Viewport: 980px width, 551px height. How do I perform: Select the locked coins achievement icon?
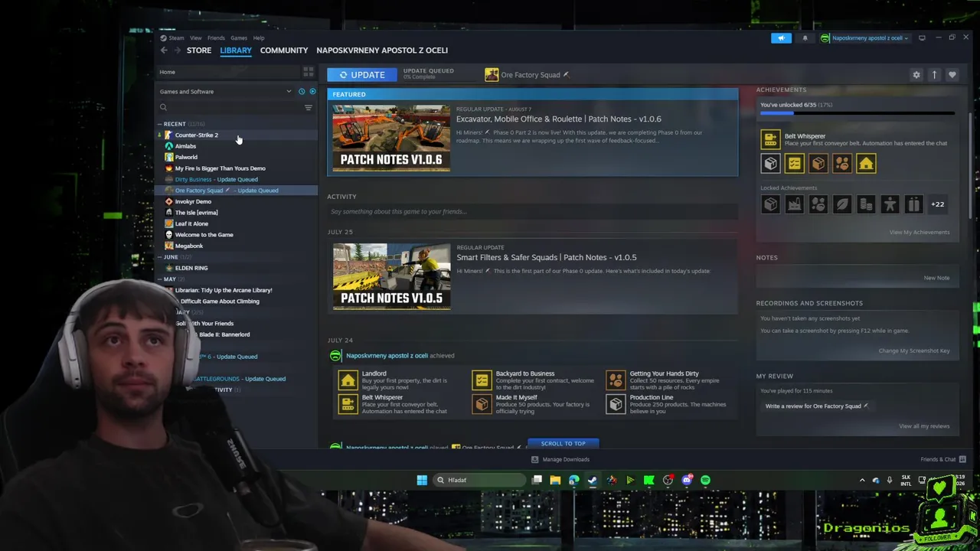866,204
